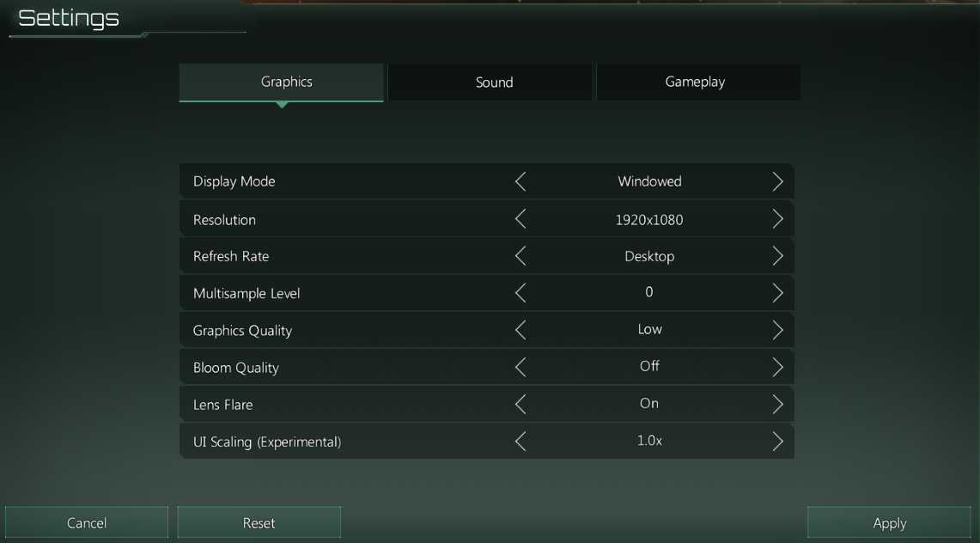The image size is (980, 543).
Task: Apply the settings changes
Action: pyautogui.click(x=889, y=522)
